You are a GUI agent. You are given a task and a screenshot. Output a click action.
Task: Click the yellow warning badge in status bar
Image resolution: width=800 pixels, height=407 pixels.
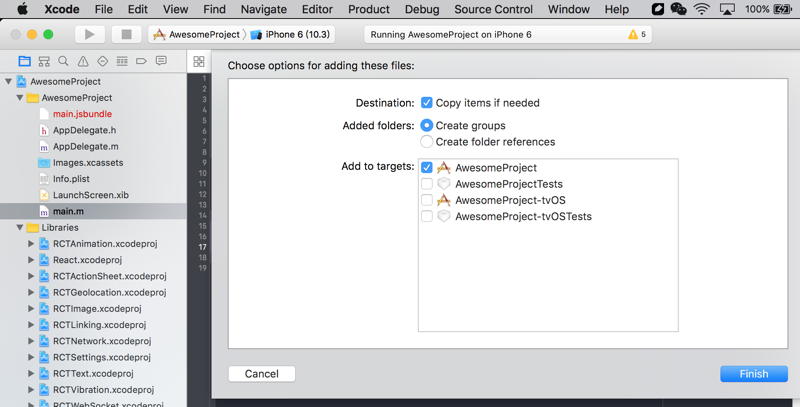pyautogui.click(x=636, y=34)
